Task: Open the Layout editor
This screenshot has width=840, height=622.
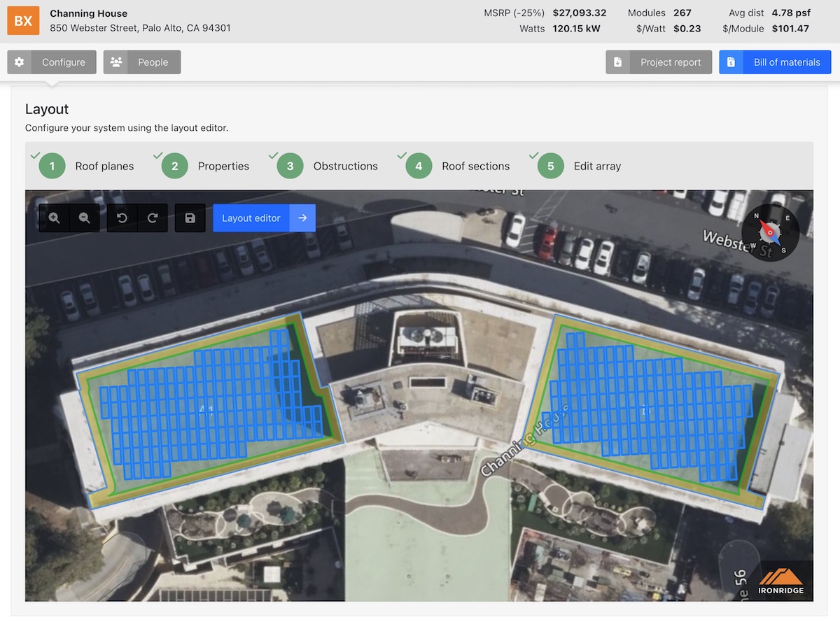Action: [x=264, y=218]
